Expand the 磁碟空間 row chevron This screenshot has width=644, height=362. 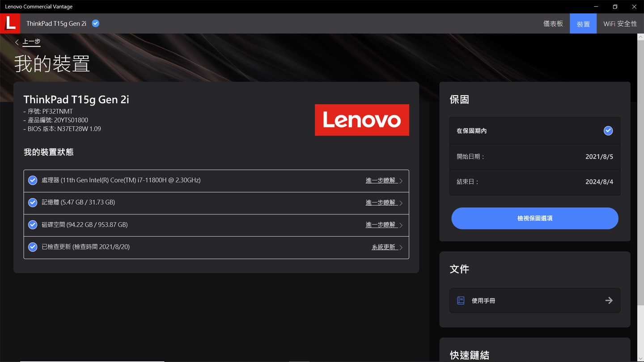(x=401, y=225)
